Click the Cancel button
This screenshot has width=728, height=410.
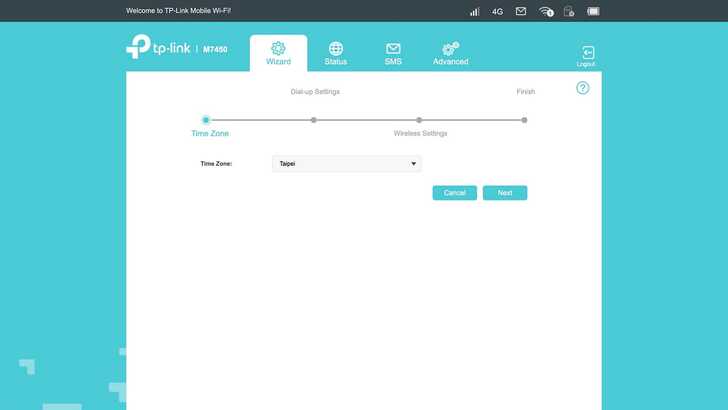pyautogui.click(x=455, y=193)
